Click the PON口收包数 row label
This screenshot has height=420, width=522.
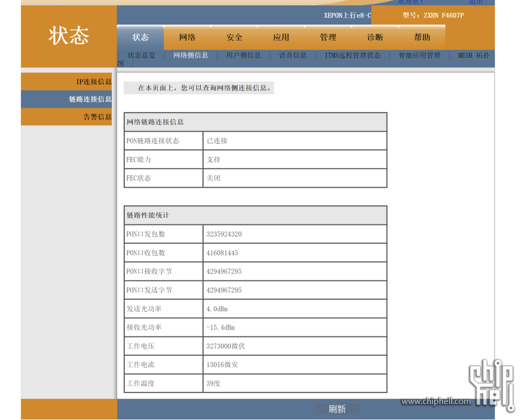pyautogui.click(x=145, y=253)
